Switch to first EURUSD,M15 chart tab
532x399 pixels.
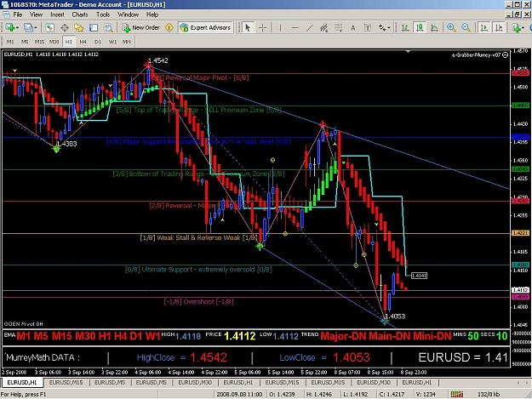pos(66,382)
